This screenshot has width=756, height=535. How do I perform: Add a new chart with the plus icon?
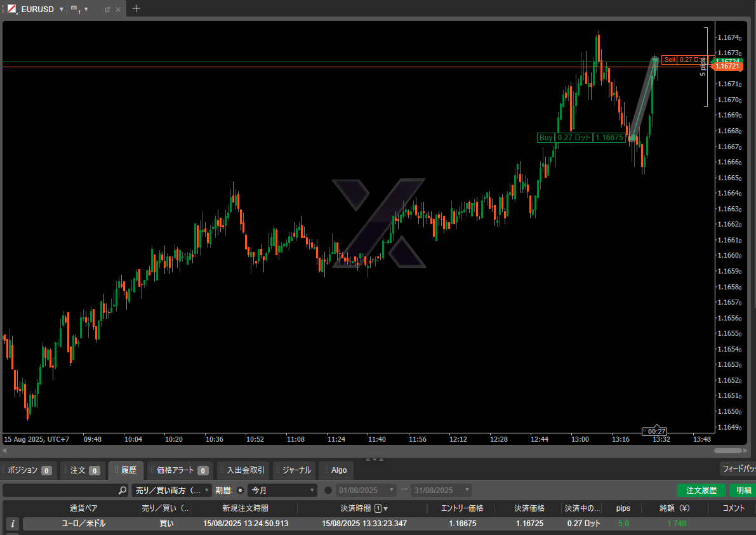click(x=136, y=9)
